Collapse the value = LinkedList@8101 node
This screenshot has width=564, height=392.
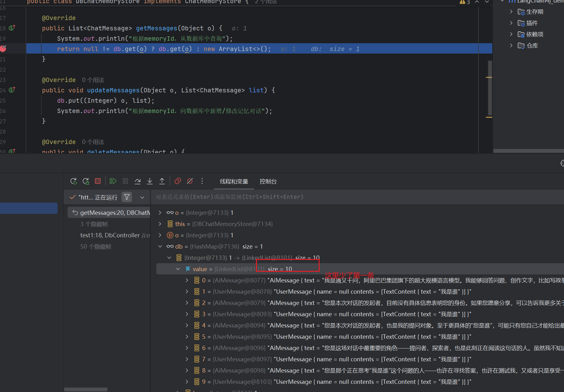pyautogui.click(x=178, y=269)
